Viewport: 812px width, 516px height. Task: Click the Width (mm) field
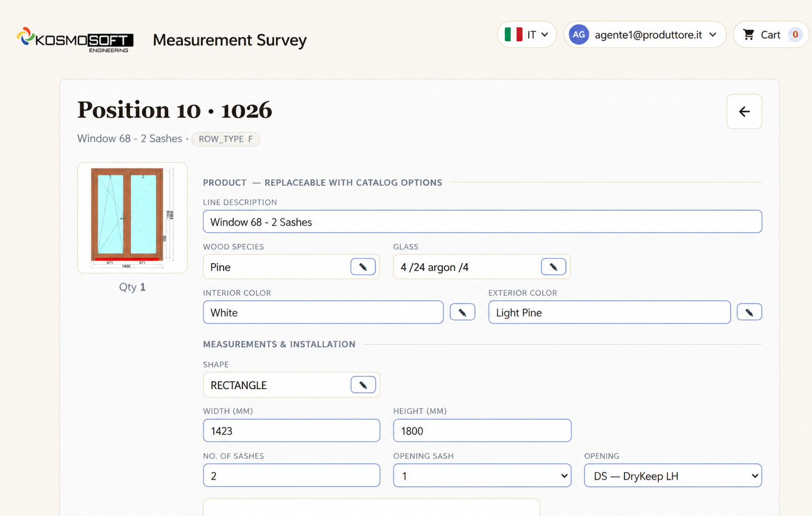point(292,430)
